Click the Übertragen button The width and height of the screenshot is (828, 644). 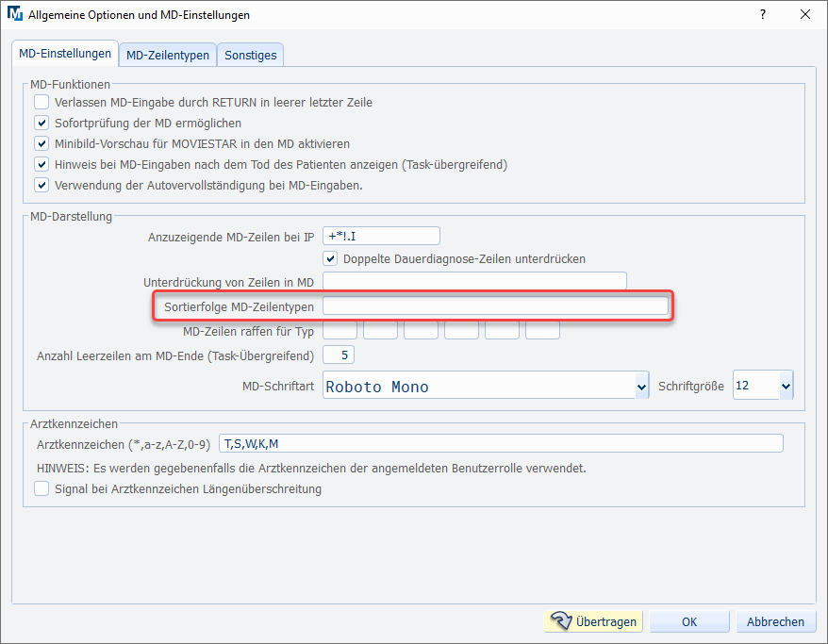pos(593,621)
